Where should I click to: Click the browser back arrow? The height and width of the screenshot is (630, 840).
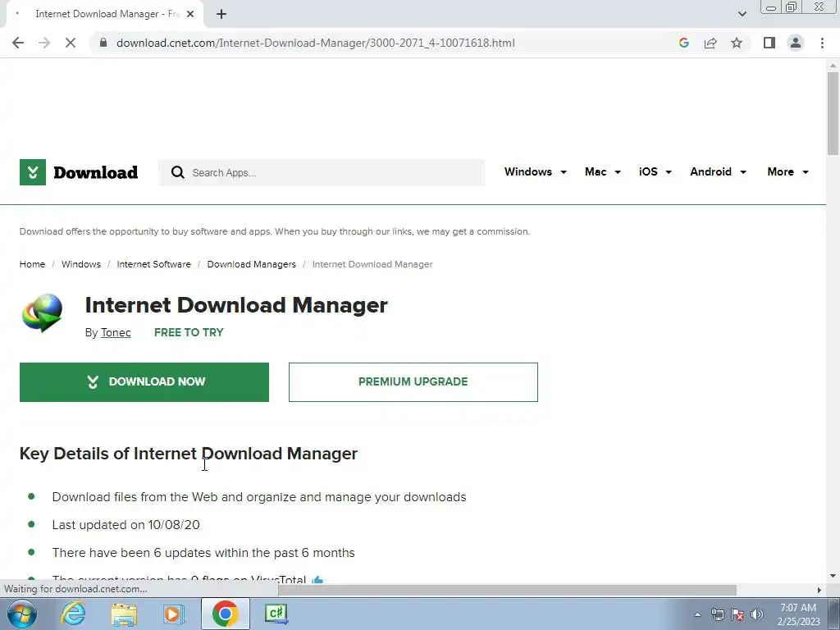(18, 43)
